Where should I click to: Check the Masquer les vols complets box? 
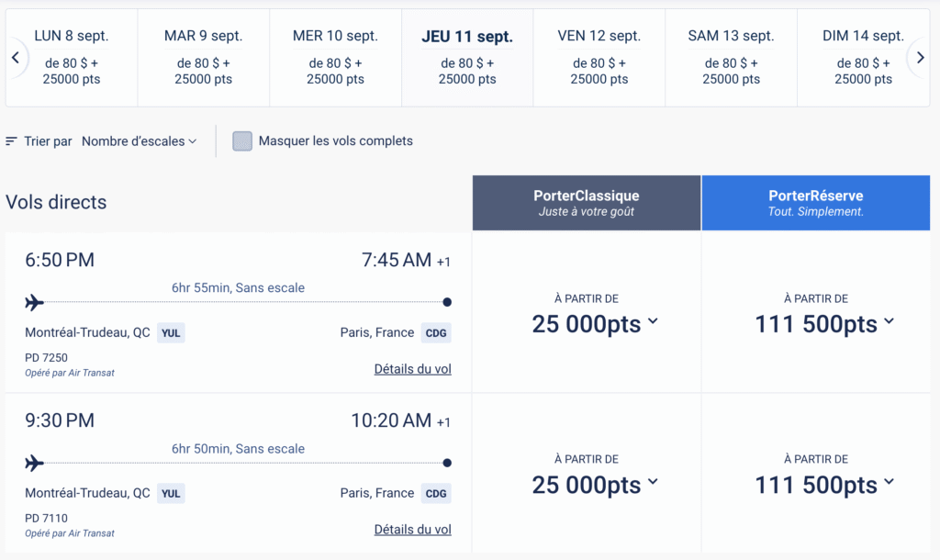point(242,141)
